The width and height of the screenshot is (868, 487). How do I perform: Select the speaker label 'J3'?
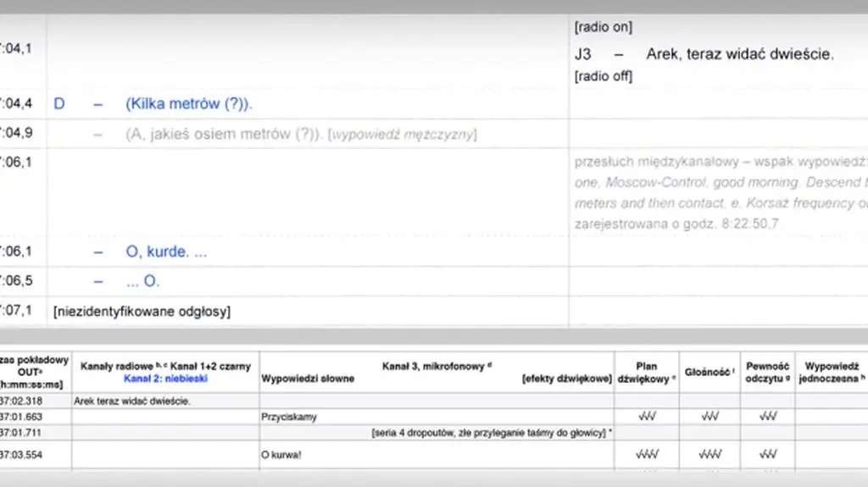[582, 54]
